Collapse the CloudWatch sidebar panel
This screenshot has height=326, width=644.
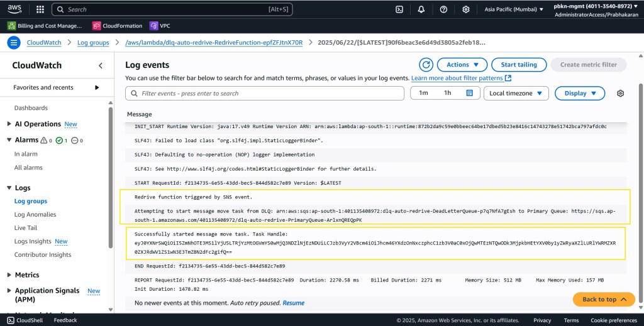coord(101,65)
